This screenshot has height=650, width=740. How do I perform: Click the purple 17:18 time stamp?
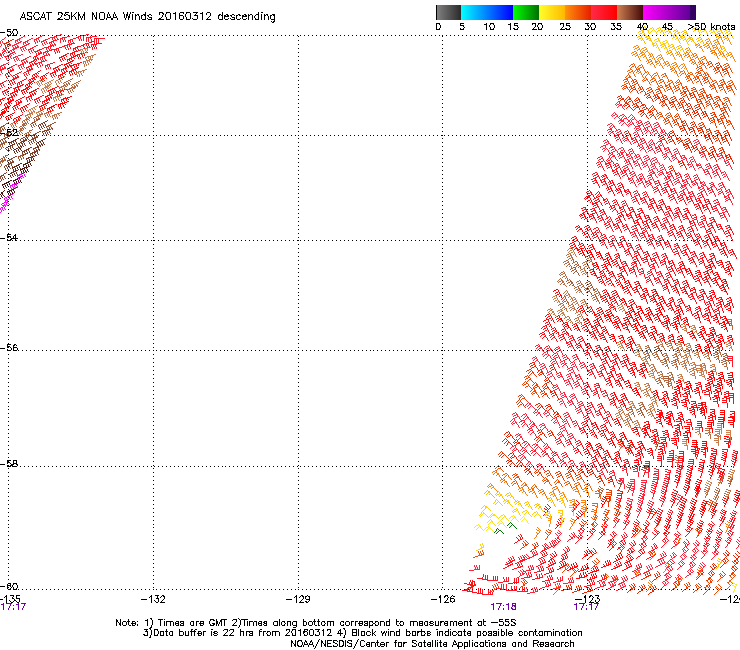point(503,607)
